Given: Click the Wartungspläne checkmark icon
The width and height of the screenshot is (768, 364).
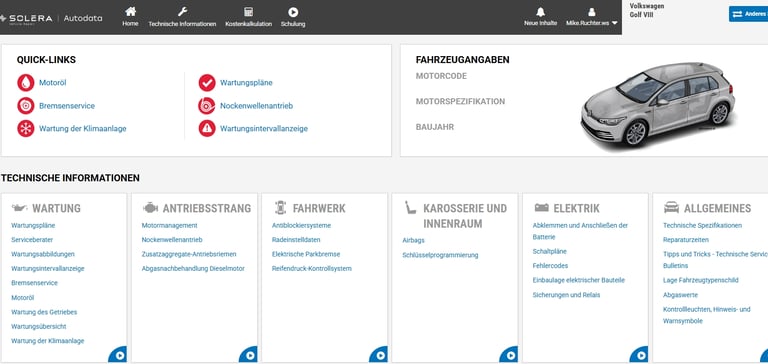Looking at the screenshot, I should click(x=207, y=83).
